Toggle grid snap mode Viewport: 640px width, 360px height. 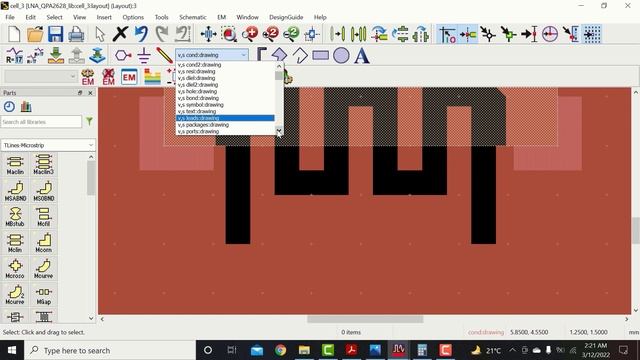[x=591, y=34]
